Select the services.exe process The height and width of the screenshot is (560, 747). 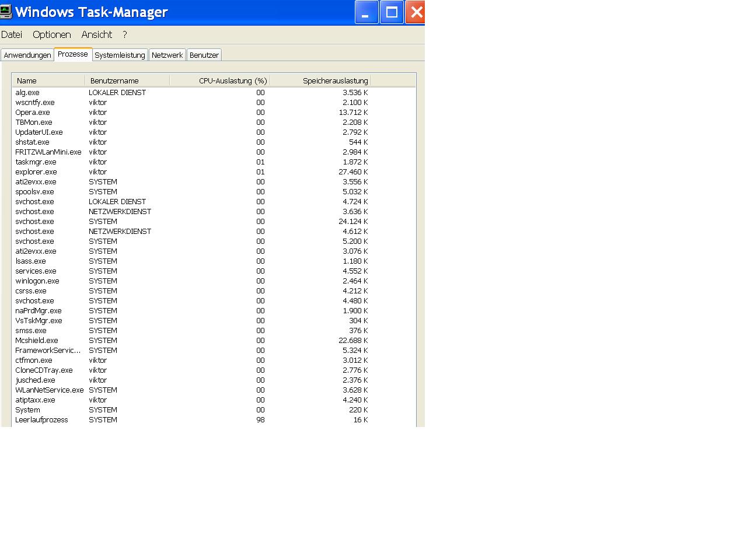click(x=214, y=271)
